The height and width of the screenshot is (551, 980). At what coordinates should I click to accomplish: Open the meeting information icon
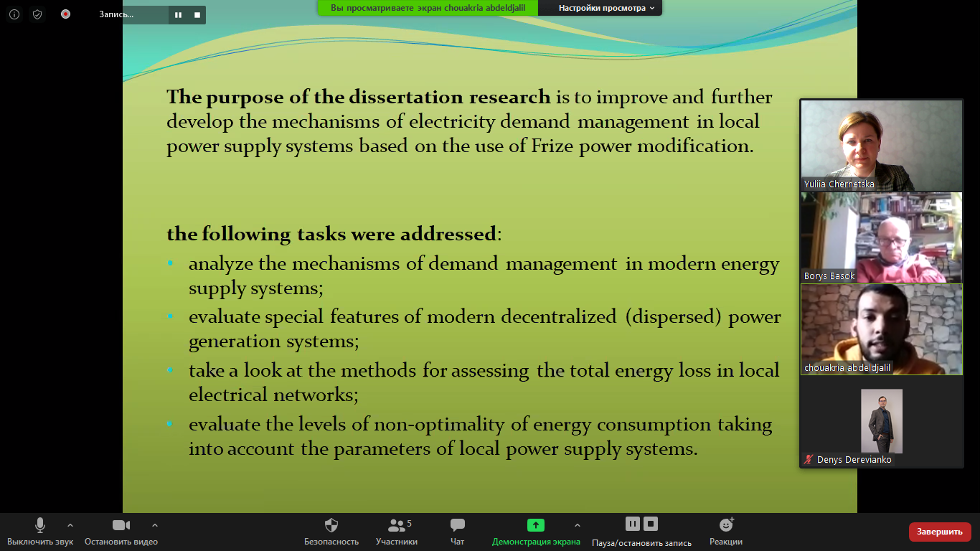pos(14,14)
